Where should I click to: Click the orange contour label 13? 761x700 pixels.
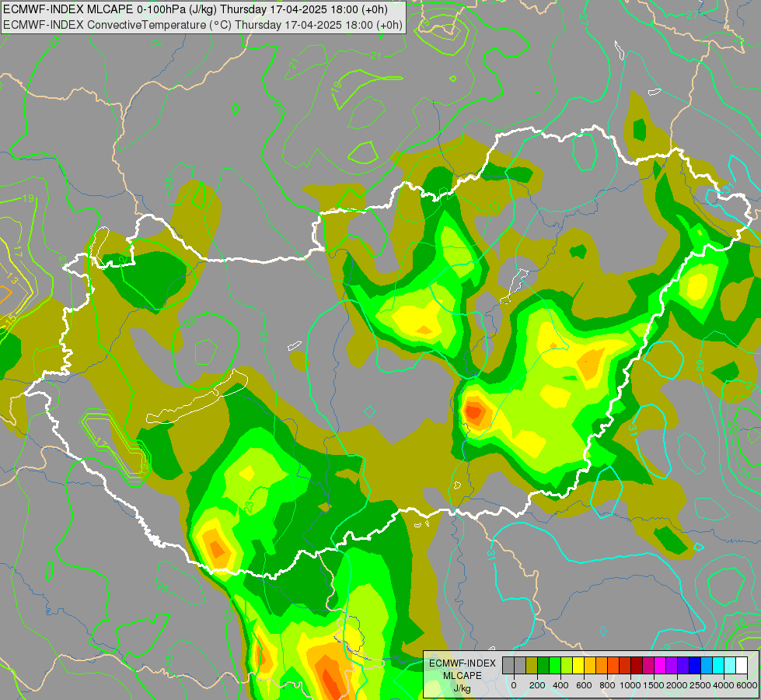pyautogui.click(x=12, y=280)
